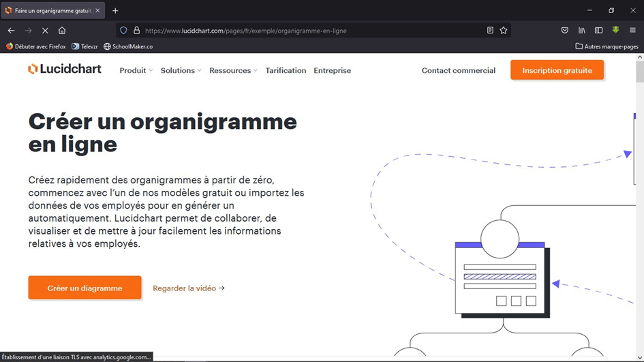Open the Entreprise page

pos(333,71)
